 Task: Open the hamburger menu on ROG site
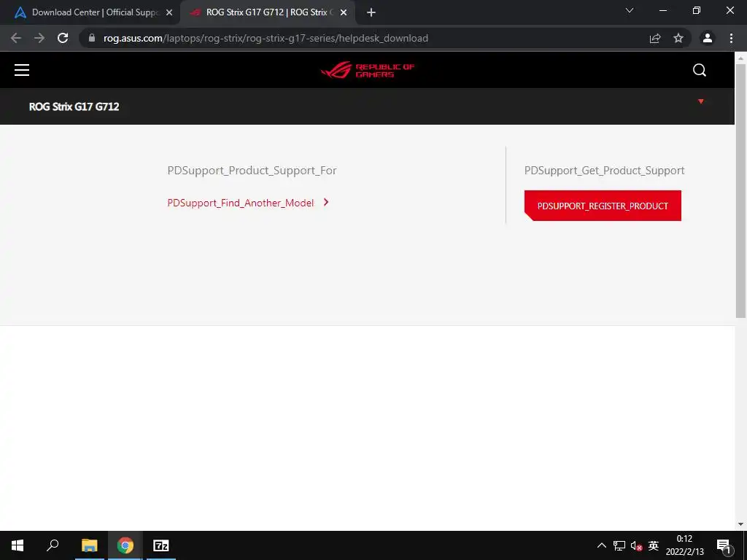22,70
